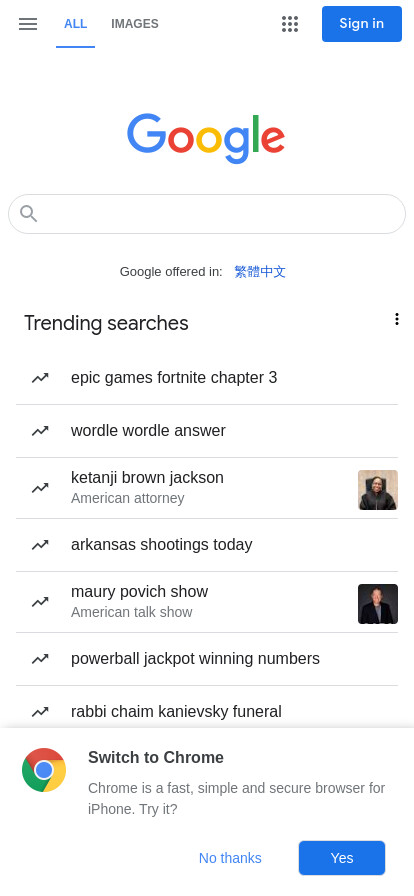The image size is (414, 896).
Task: Dismiss Chrome prompt with No thanks
Action: tap(230, 858)
